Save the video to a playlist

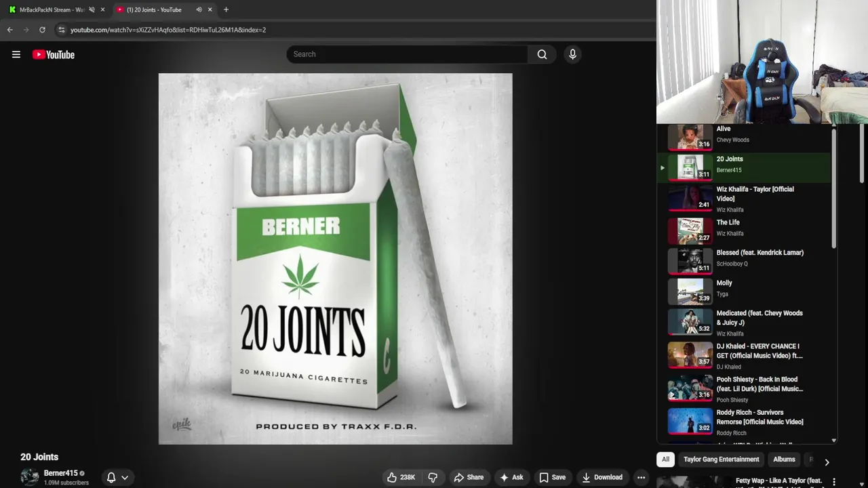pyautogui.click(x=552, y=477)
